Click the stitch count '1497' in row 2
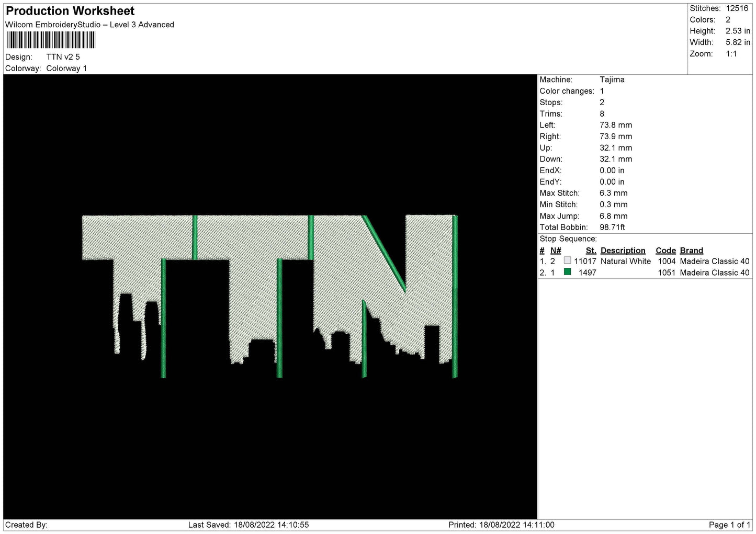The width and height of the screenshot is (756, 534). (x=588, y=273)
